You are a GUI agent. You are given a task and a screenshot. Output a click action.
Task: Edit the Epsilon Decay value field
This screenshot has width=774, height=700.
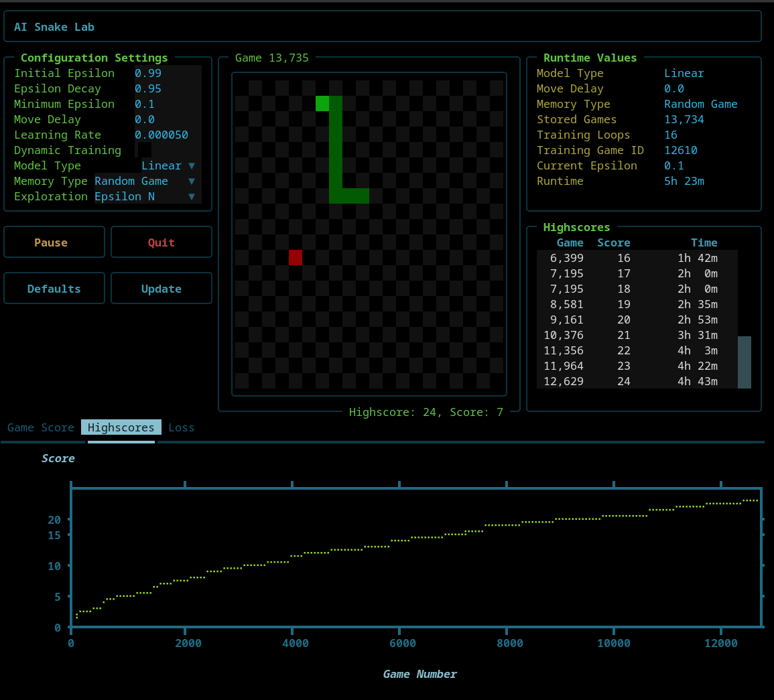168,88
